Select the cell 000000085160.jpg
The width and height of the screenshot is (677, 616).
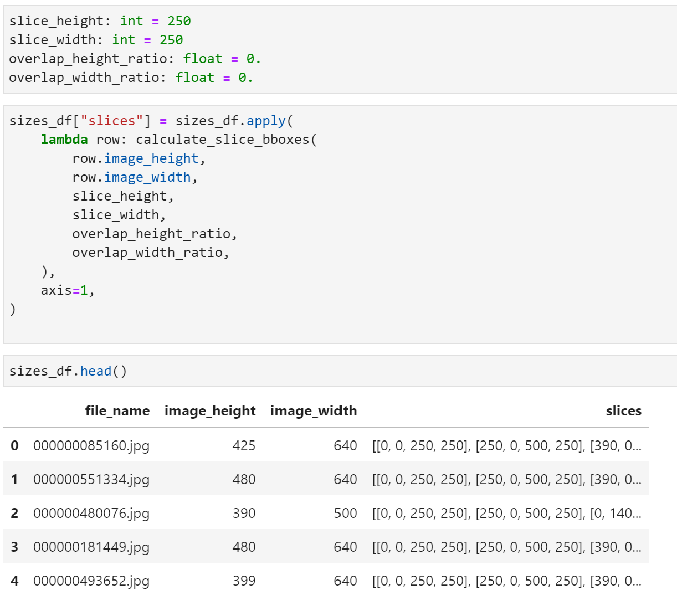tap(91, 445)
